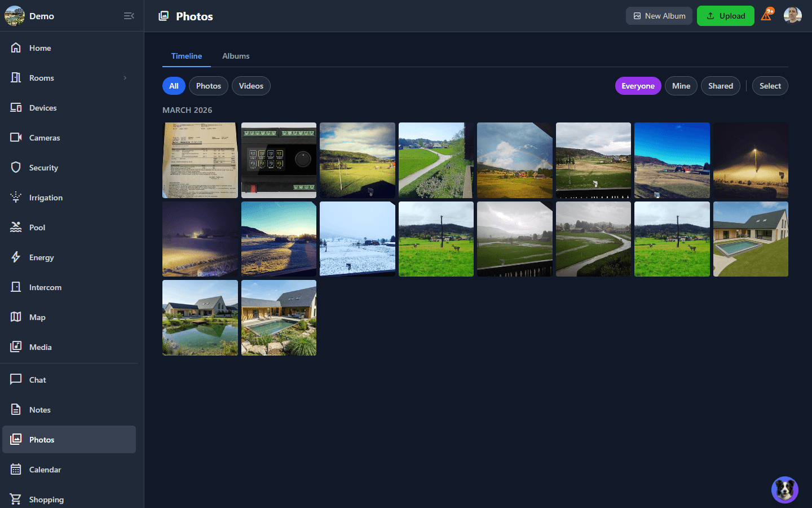Upload new photos
The width and height of the screenshot is (812, 508).
click(726, 15)
